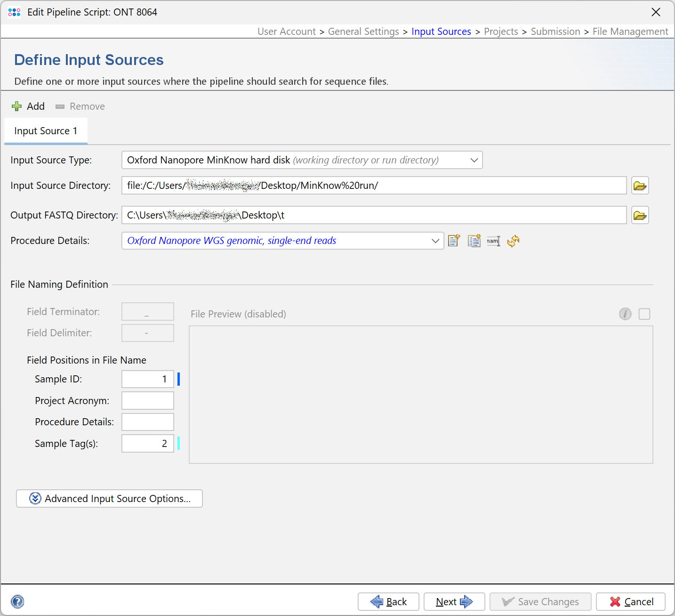The width and height of the screenshot is (675, 616).
Task: Open the help dialog
Action: (x=17, y=601)
